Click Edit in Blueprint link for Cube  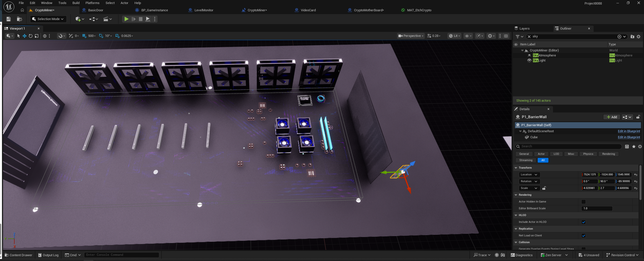(629, 137)
